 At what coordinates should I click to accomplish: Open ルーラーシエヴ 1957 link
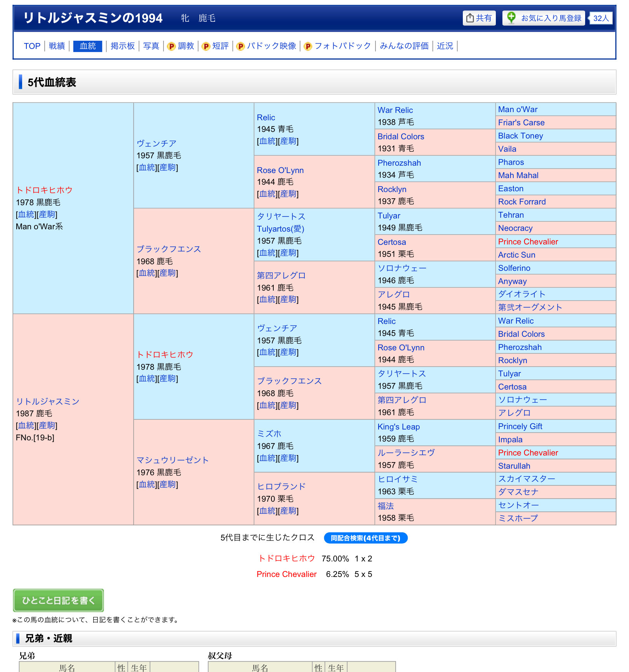point(406,453)
